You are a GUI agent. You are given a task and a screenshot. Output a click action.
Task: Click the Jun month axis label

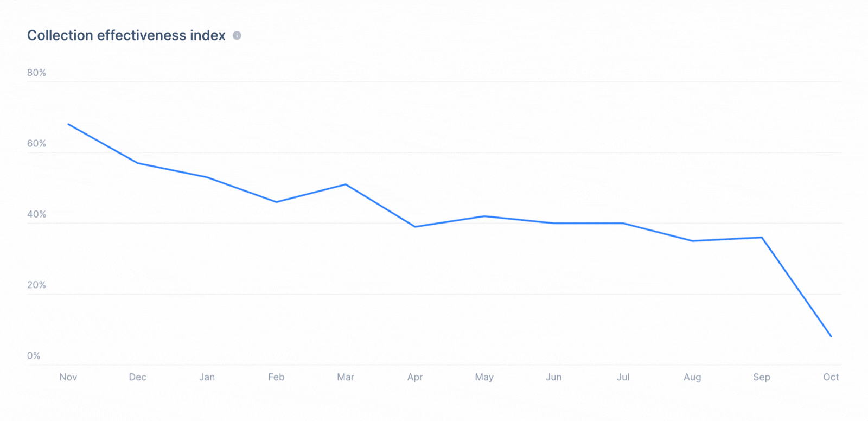[x=554, y=377]
